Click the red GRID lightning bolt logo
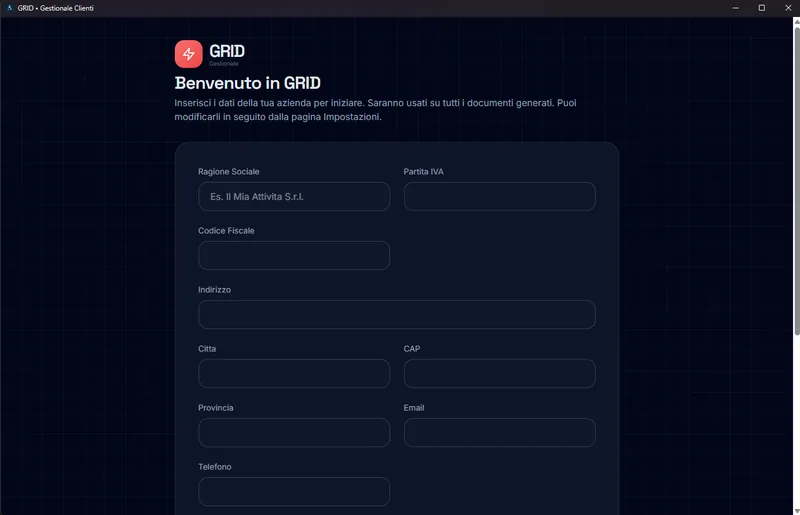This screenshot has width=800, height=515. (x=188, y=54)
